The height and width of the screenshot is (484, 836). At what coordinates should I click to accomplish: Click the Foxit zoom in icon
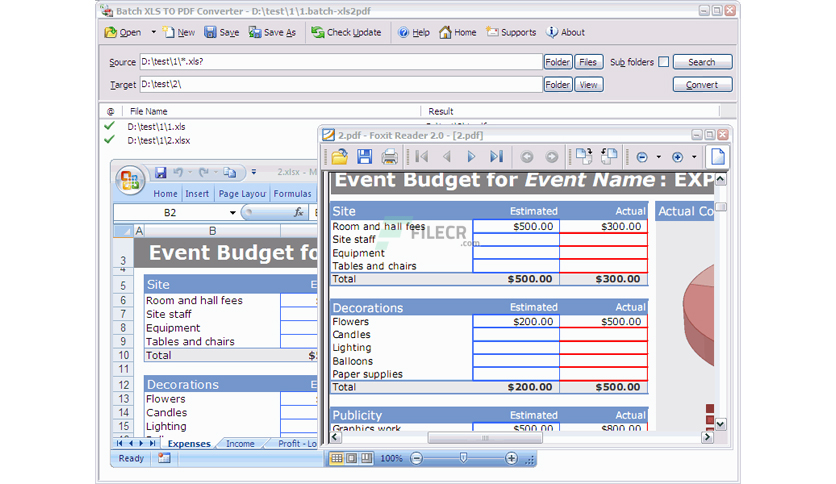(677, 157)
